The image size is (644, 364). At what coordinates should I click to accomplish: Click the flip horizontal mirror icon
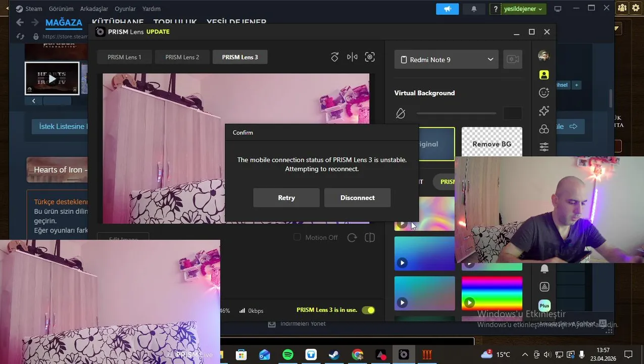[352, 57]
